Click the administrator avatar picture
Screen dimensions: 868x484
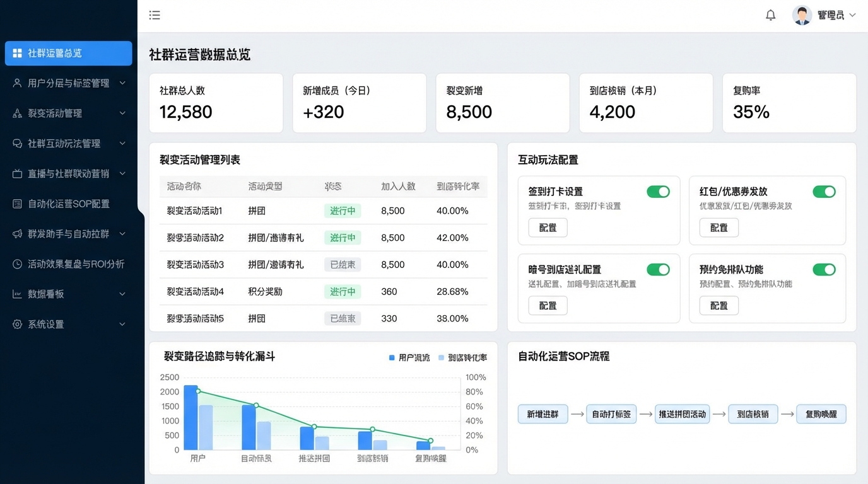click(802, 15)
